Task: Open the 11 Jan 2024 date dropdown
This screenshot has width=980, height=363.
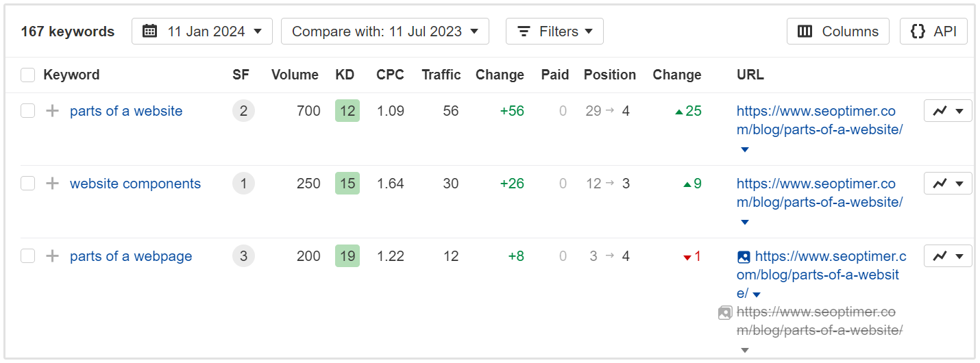Action: [202, 32]
